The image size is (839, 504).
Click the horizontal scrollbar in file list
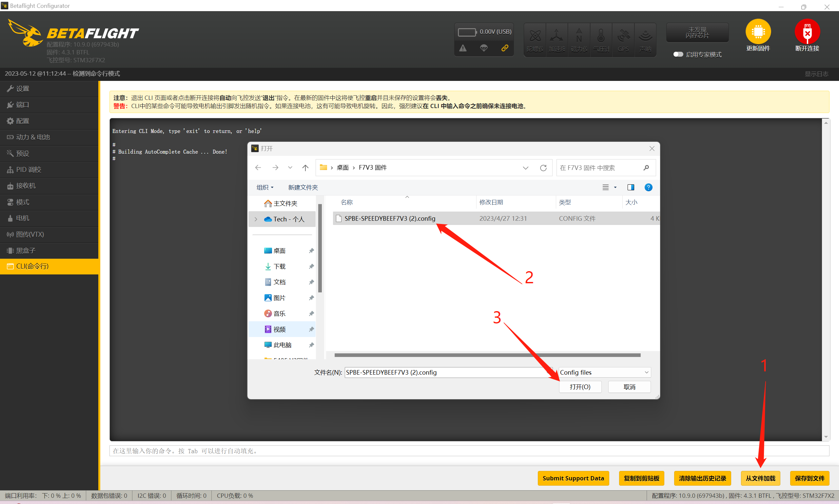[487, 355]
